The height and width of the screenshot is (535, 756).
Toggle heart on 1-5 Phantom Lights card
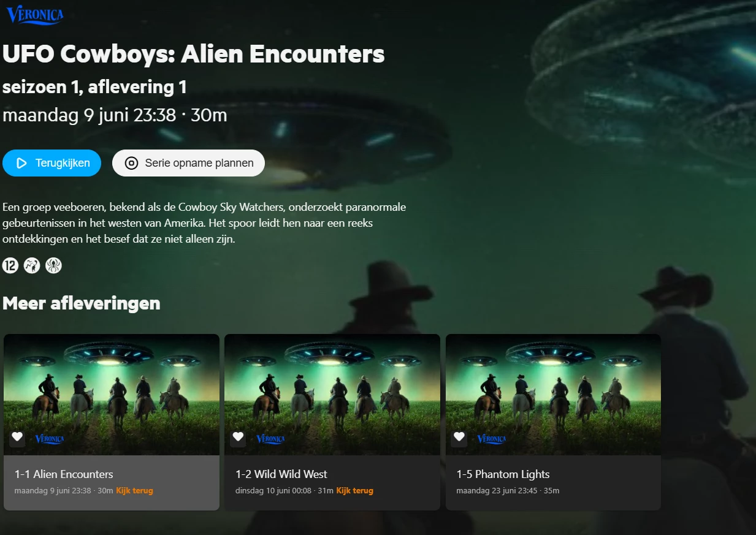tap(459, 437)
